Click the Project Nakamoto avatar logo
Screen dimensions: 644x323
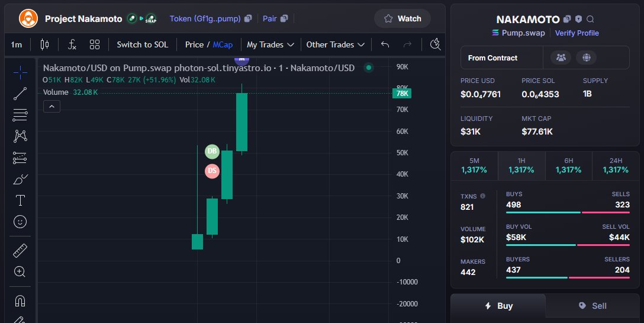point(28,18)
